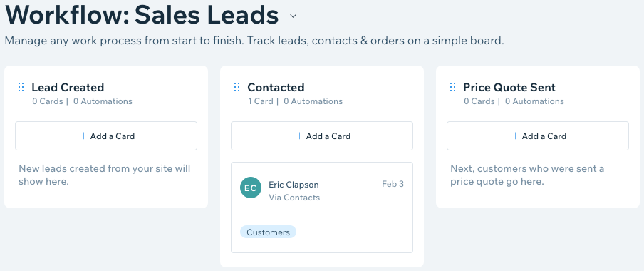Open 0 Automations under Lead Created
This screenshot has height=271, width=644.
pyautogui.click(x=103, y=101)
